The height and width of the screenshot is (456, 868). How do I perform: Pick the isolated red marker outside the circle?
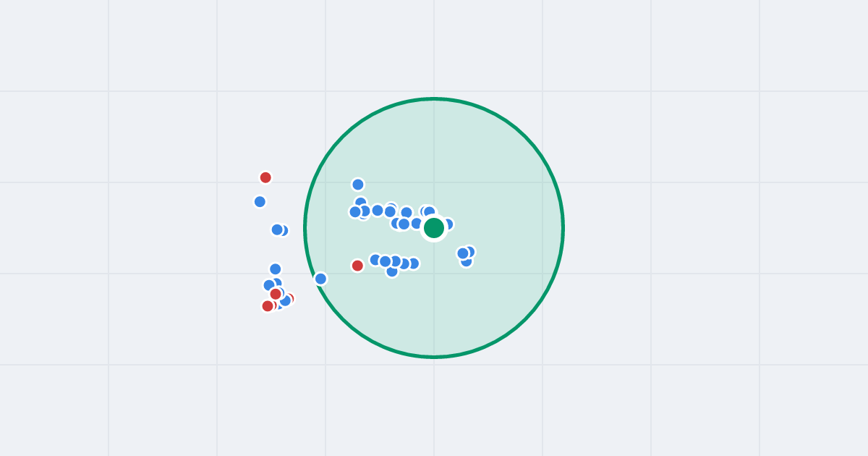tap(265, 177)
